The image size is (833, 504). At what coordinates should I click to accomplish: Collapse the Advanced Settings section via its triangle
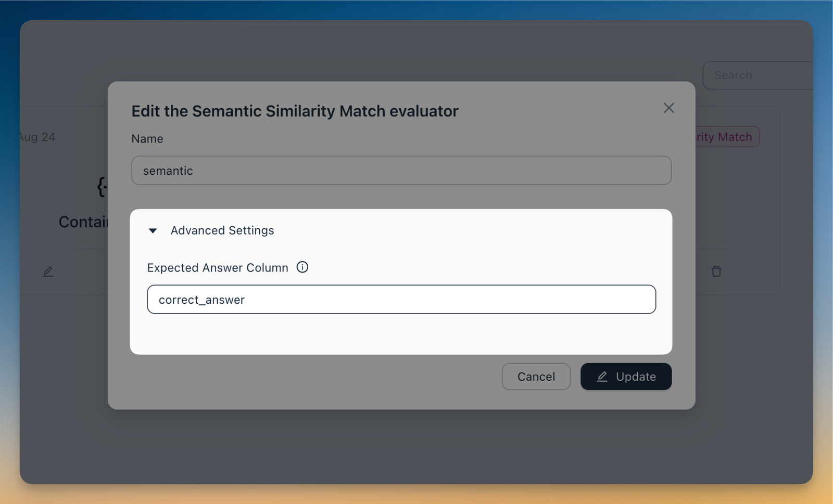point(153,230)
